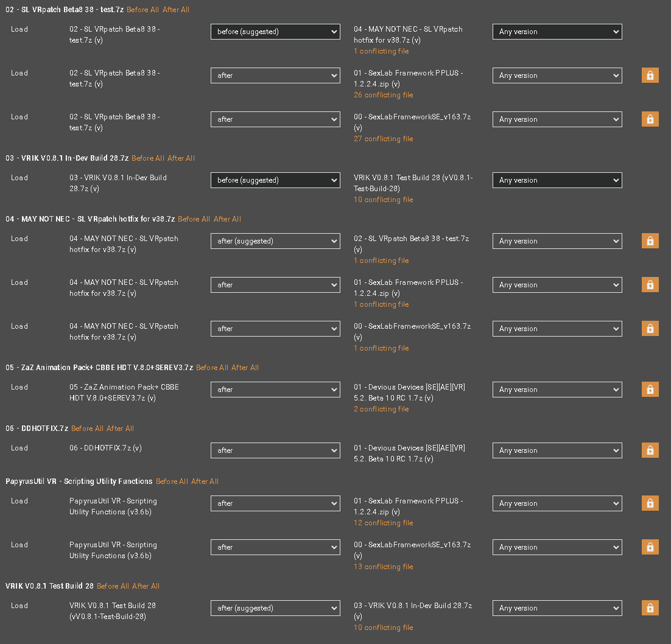Toggle lock for PapyrusUtil versus SexLab PPLUS rule
The height and width of the screenshot is (644, 671).
click(650, 503)
